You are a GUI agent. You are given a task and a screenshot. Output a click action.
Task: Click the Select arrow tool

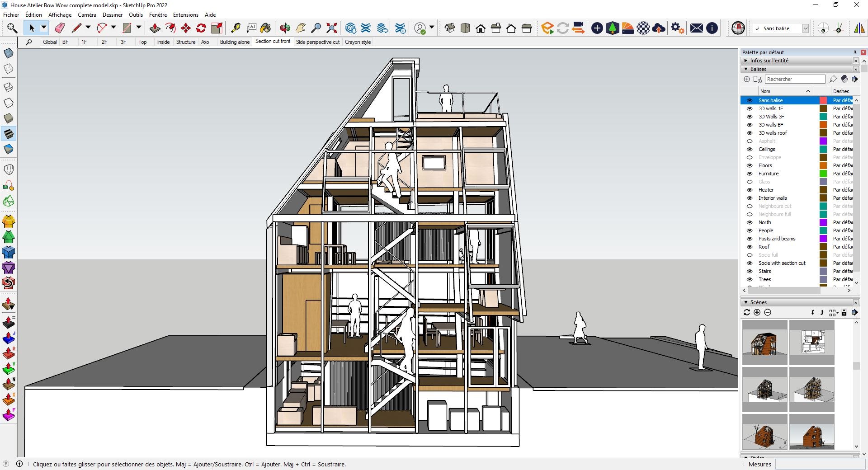[x=32, y=28]
